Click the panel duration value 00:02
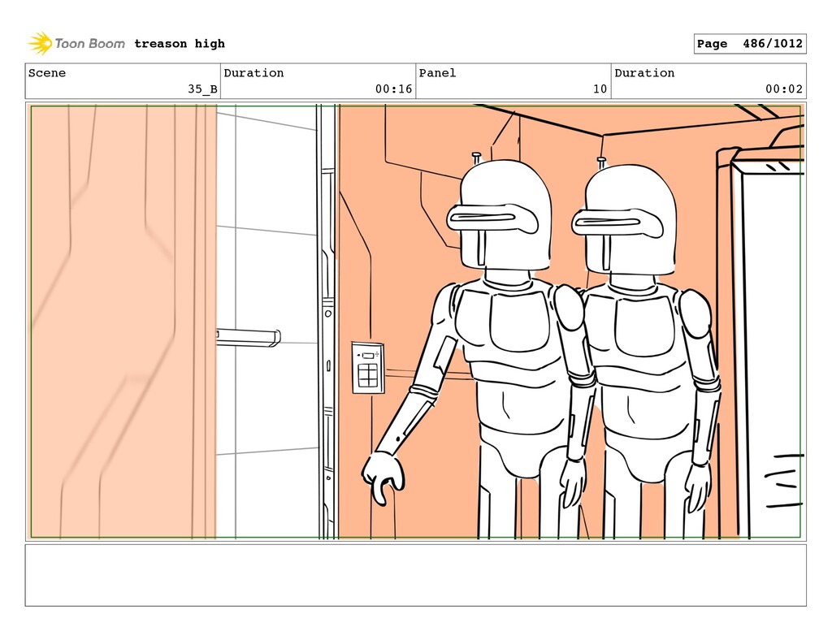Screen dimensions: 832x644 tap(784, 89)
